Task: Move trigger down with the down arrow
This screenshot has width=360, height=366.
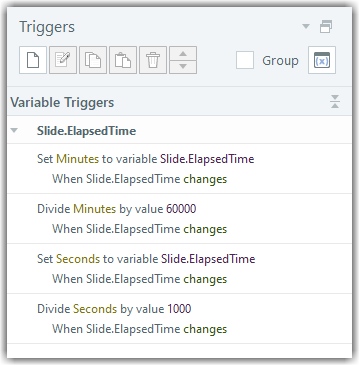Action: (183, 67)
